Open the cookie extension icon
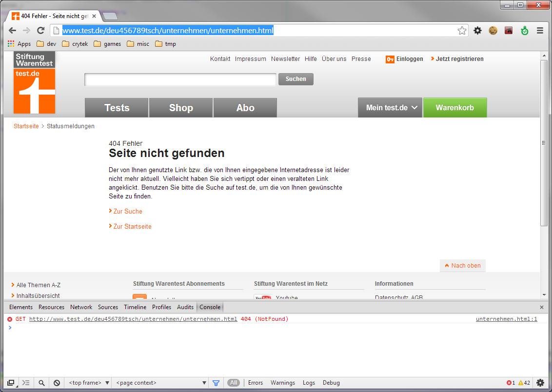The height and width of the screenshot is (392, 552). tap(493, 31)
